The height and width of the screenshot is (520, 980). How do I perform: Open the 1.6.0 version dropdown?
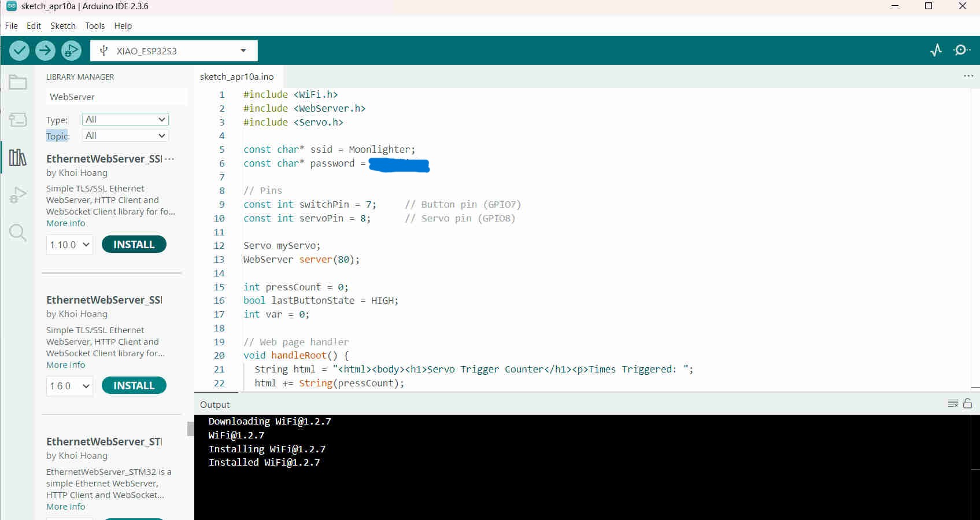[69, 386]
